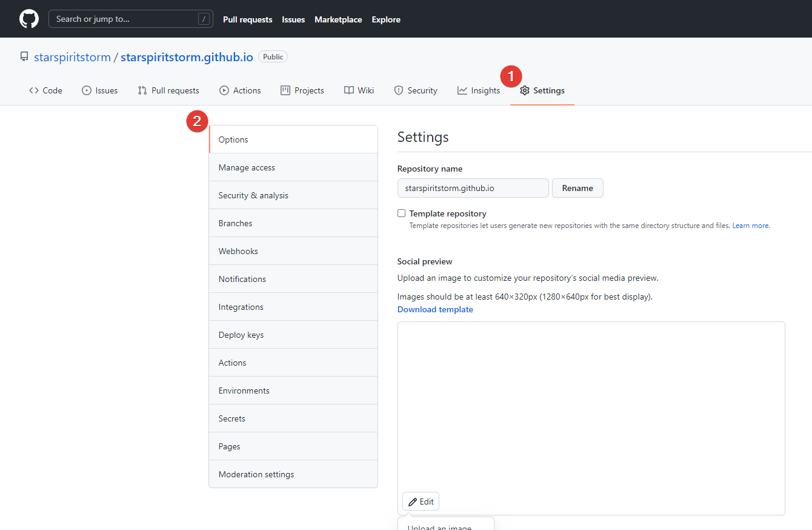
Task: Click the Download template link
Action: pyautogui.click(x=435, y=309)
